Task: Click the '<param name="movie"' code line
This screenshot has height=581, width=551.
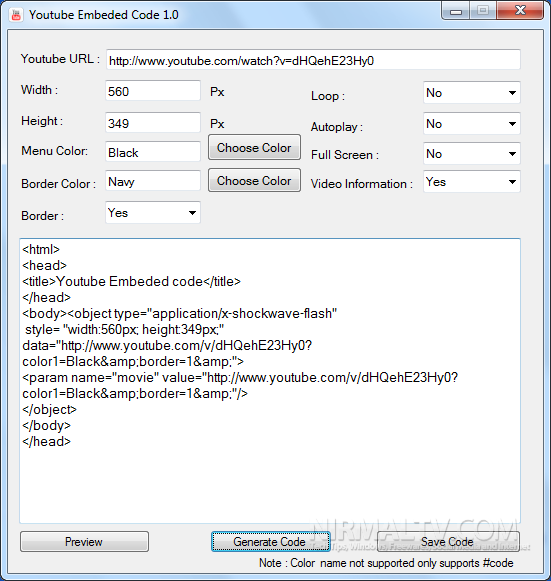Action: [240, 378]
